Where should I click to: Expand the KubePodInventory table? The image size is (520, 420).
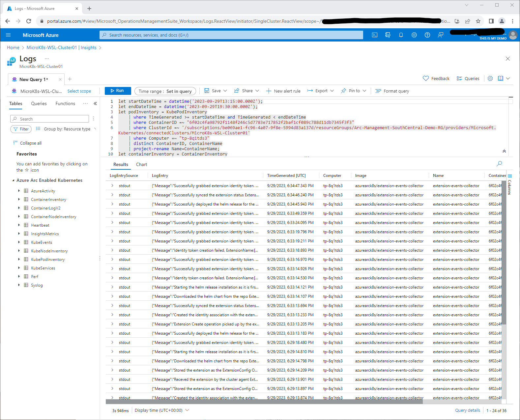[19, 260]
